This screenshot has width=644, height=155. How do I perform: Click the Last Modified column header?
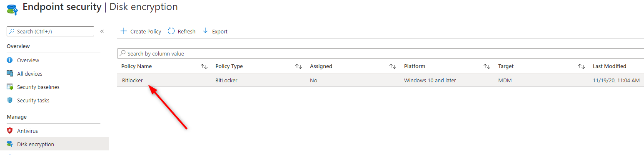click(x=609, y=66)
